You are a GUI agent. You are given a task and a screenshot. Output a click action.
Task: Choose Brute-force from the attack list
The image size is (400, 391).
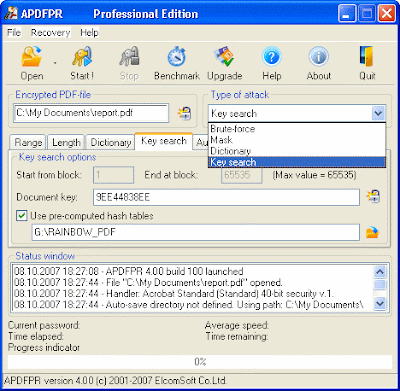(297, 129)
